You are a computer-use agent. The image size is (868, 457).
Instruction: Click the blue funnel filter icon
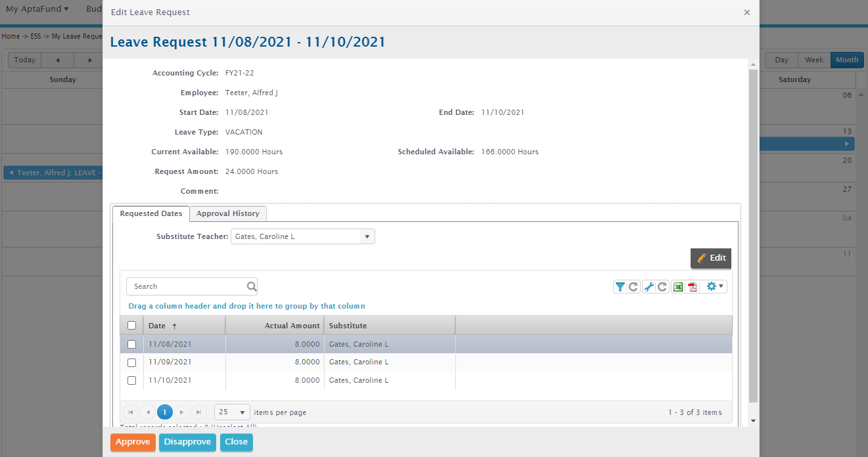coord(620,287)
